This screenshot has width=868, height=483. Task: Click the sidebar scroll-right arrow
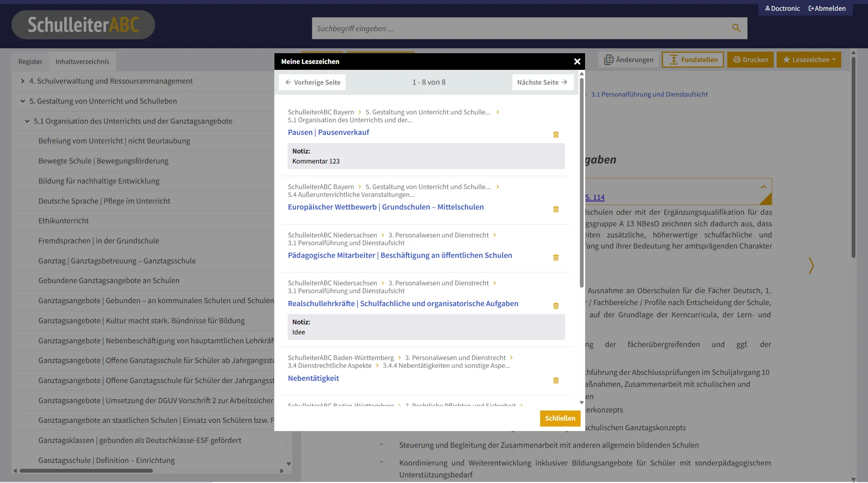click(x=281, y=471)
